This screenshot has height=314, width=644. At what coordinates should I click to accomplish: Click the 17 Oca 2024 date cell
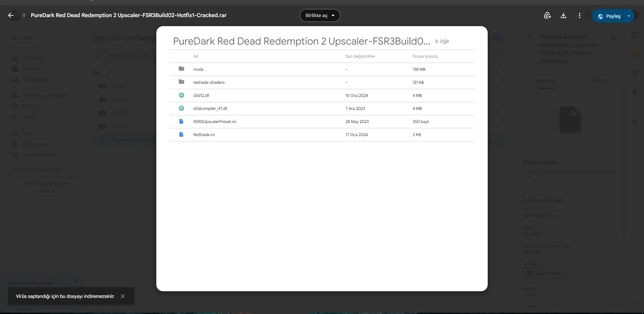(x=357, y=135)
